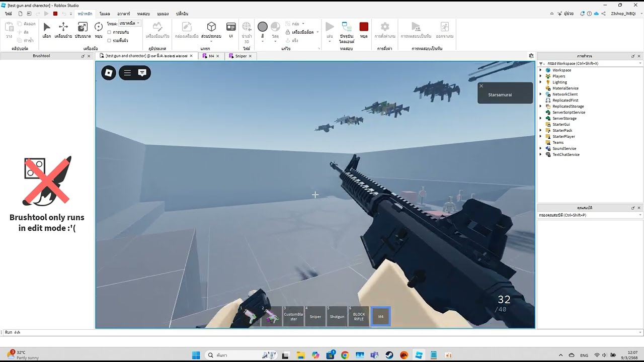This screenshot has width=644, height=362.
Task: Open Steam from the Windows taskbar
Action: pyautogui.click(x=389, y=355)
